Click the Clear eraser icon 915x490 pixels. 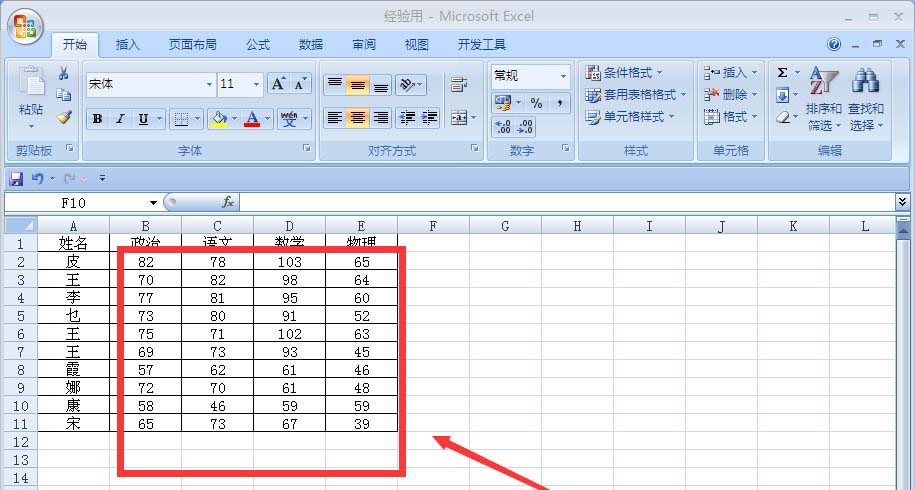point(783,117)
